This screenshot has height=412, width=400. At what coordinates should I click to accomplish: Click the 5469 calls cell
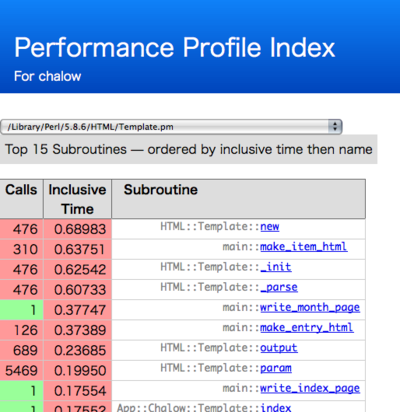pos(21,371)
